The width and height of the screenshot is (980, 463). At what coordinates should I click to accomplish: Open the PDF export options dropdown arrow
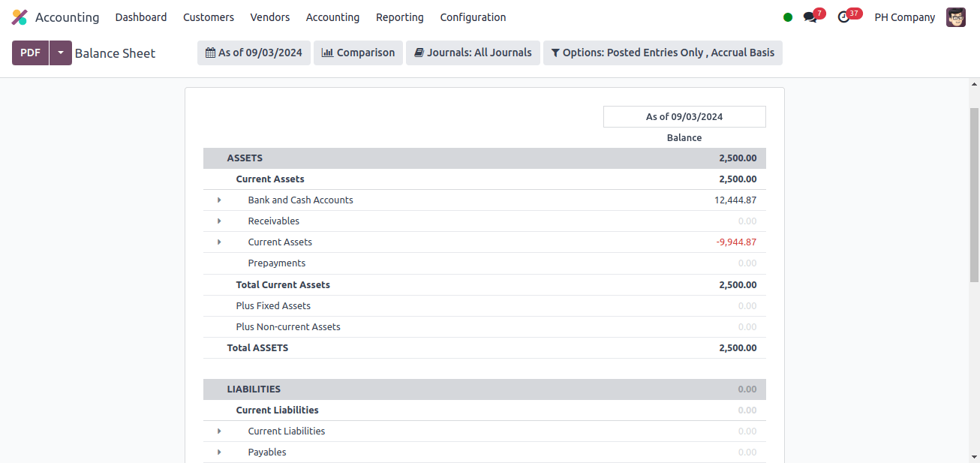pyautogui.click(x=61, y=53)
